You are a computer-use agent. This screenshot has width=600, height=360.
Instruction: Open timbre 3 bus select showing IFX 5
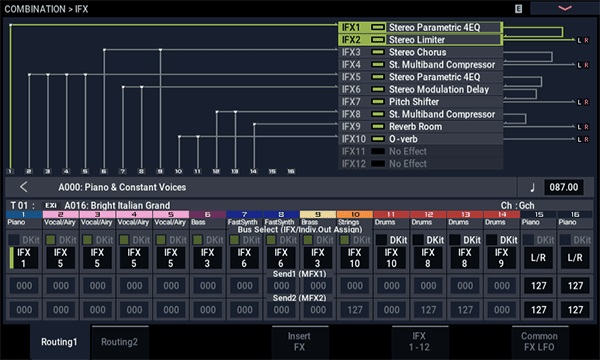pyautogui.click(x=97, y=257)
